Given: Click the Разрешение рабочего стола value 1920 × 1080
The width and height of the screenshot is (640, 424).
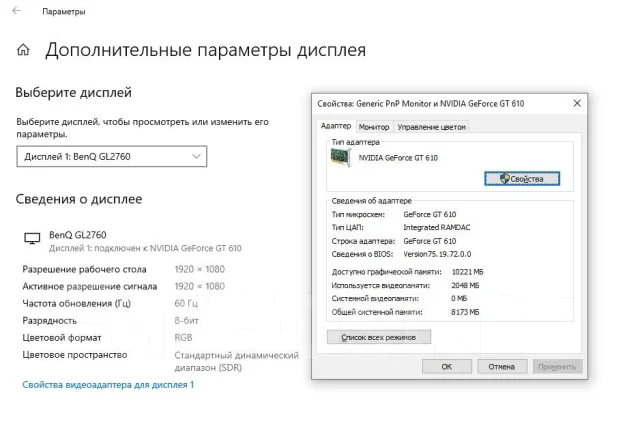Looking at the screenshot, I should (x=200, y=269).
